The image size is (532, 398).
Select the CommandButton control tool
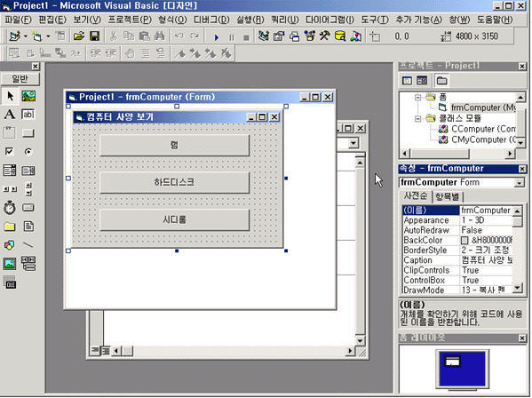28,132
